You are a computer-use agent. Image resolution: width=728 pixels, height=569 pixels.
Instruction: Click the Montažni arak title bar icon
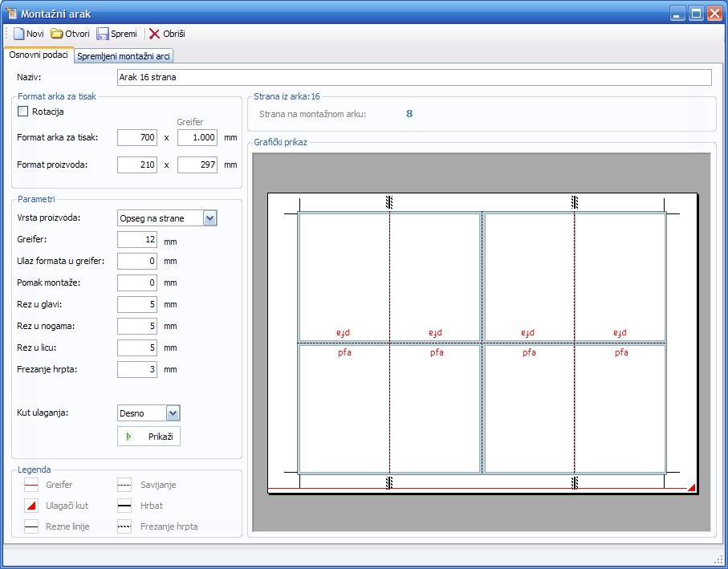[x=11, y=12]
